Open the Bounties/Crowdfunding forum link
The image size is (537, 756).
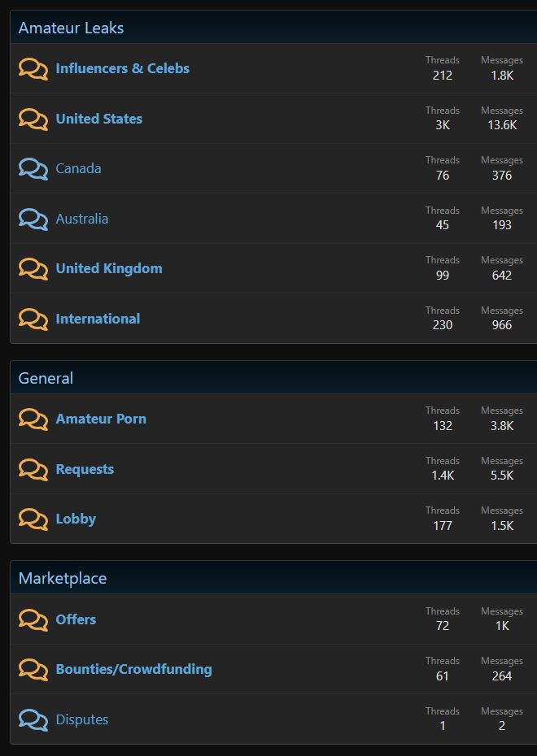[x=133, y=669]
